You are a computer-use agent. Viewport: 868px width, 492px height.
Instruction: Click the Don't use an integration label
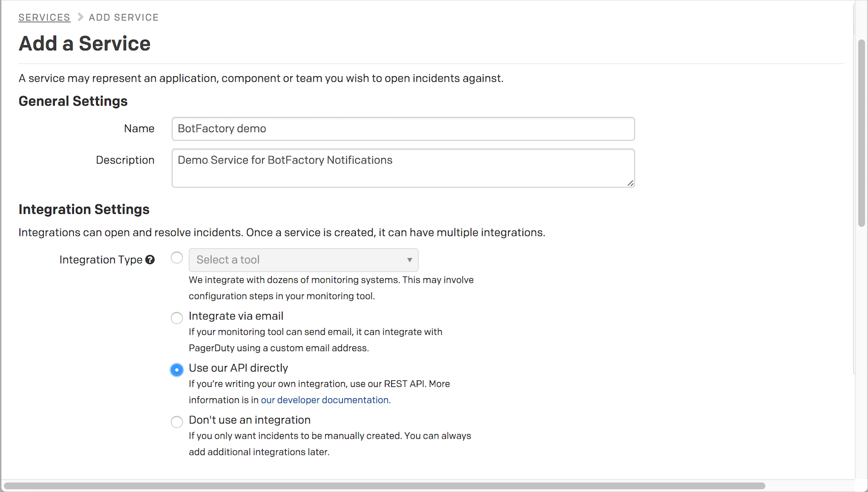[249, 420]
